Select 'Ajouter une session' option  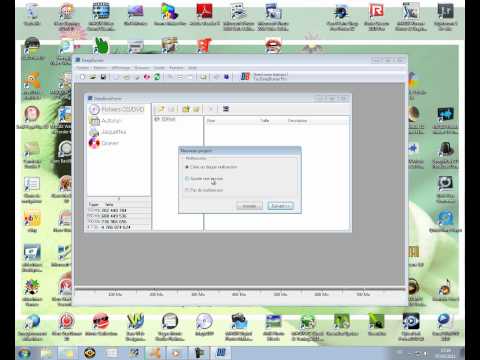(204, 179)
